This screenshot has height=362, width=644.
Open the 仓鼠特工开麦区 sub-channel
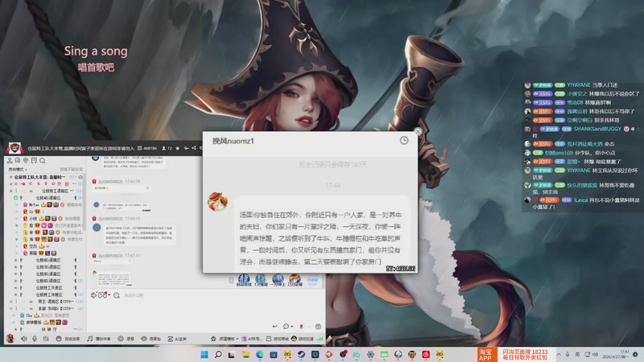tap(49, 288)
